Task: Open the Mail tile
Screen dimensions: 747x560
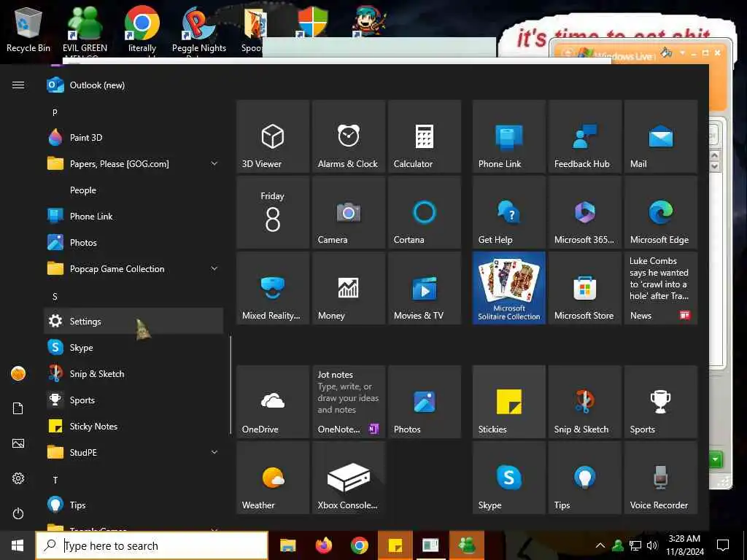Action: (x=661, y=136)
